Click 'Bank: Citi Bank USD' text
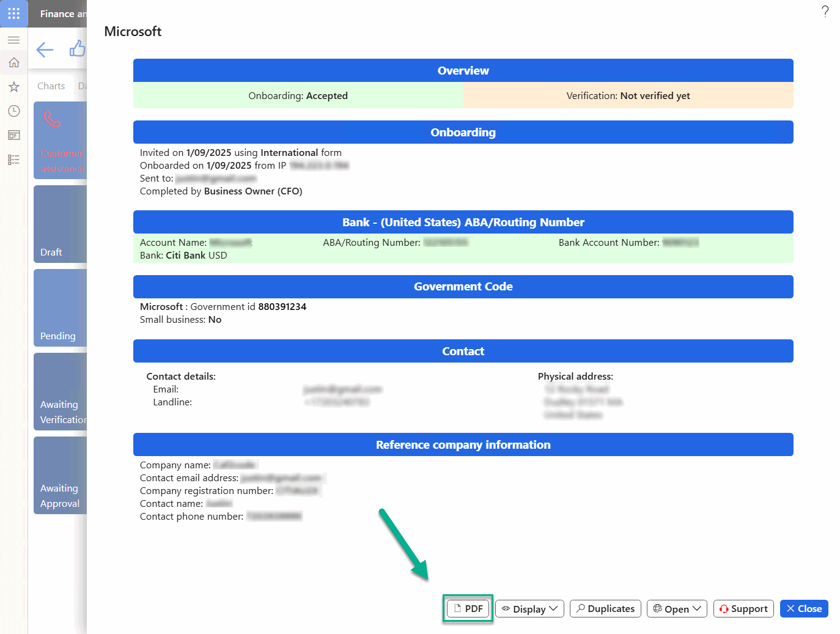The image size is (840, 634). point(183,256)
